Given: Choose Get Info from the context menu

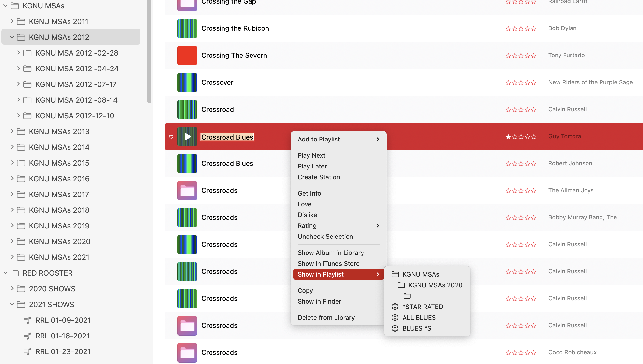Looking at the screenshot, I should click(x=309, y=193).
